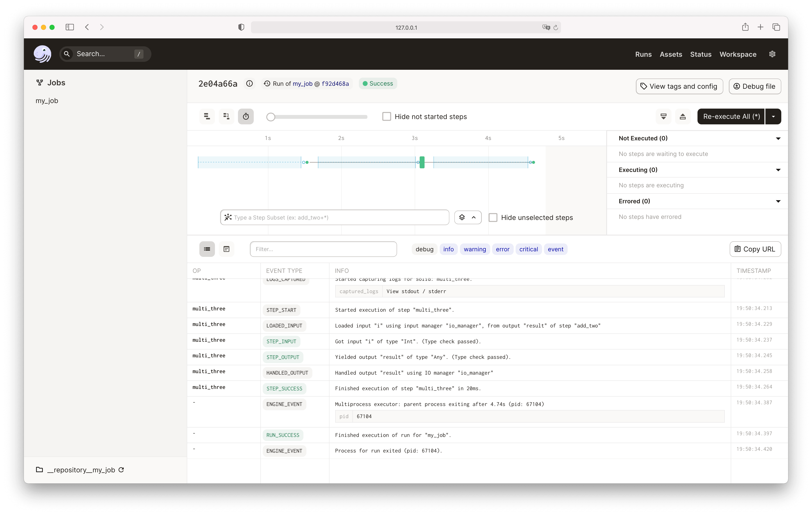Toggle the debug log level filter

click(424, 249)
